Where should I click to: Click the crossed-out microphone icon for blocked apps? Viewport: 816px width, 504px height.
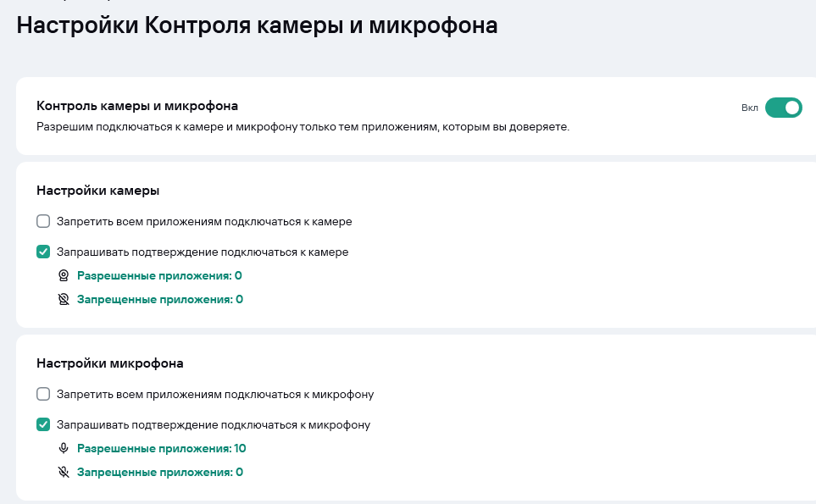click(x=64, y=472)
